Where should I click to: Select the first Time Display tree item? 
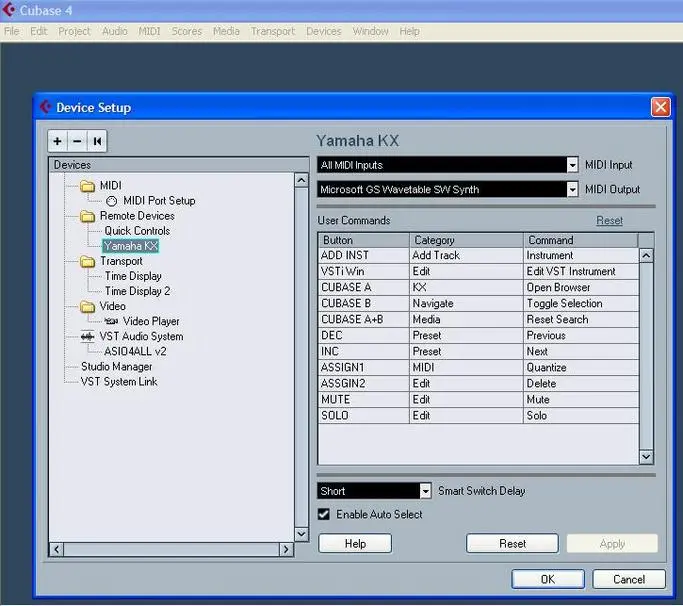pos(133,276)
